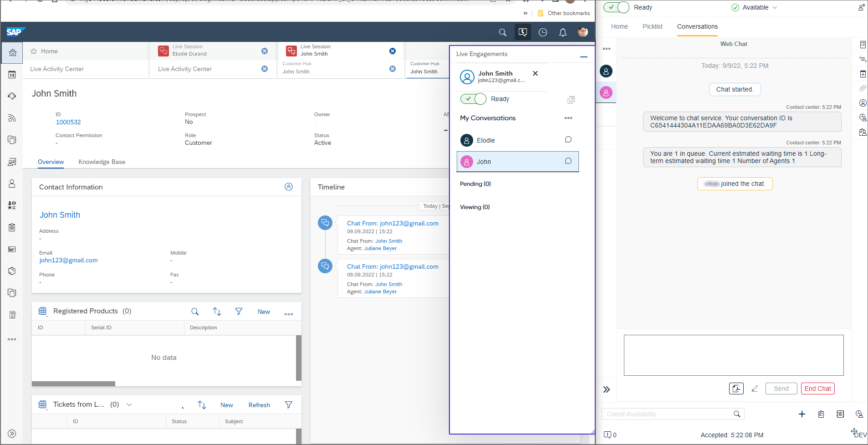Sort the Registered Products table

coord(217,312)
